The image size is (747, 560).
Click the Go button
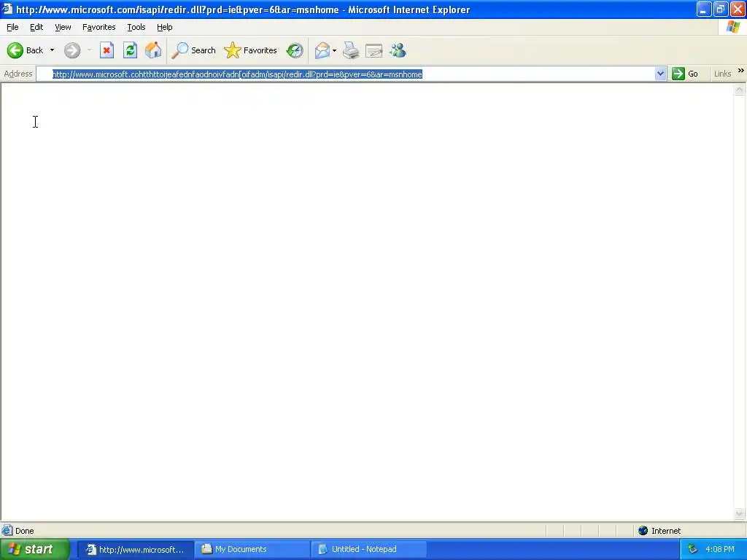(x=685, y=74)
